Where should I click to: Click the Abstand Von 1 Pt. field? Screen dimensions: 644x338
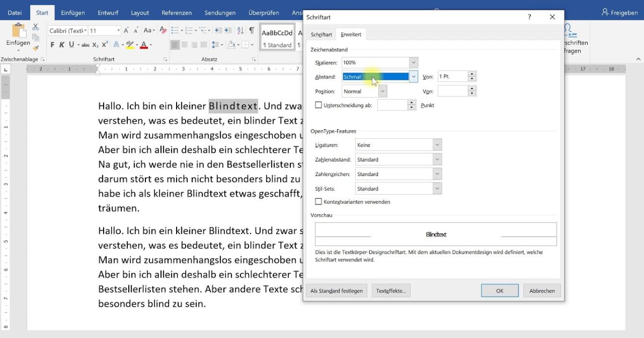click(452, 77)
